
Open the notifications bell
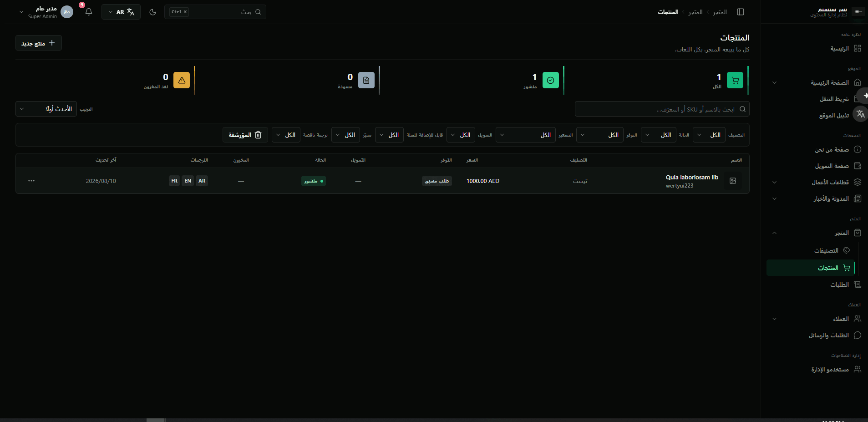pyautogui.click(x=89, y=12)
